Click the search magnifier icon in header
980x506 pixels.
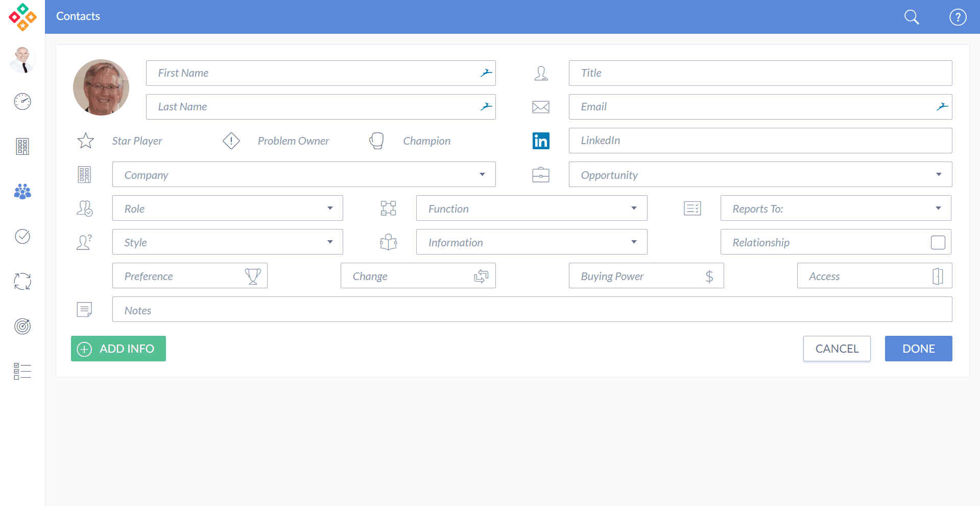click(x=911, y=17)
